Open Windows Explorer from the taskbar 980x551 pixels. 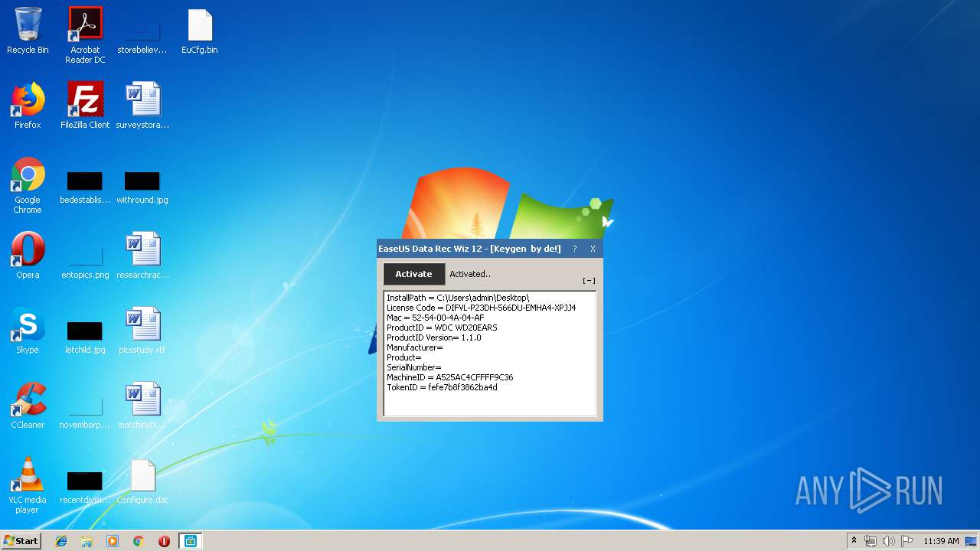coord(87,541)
